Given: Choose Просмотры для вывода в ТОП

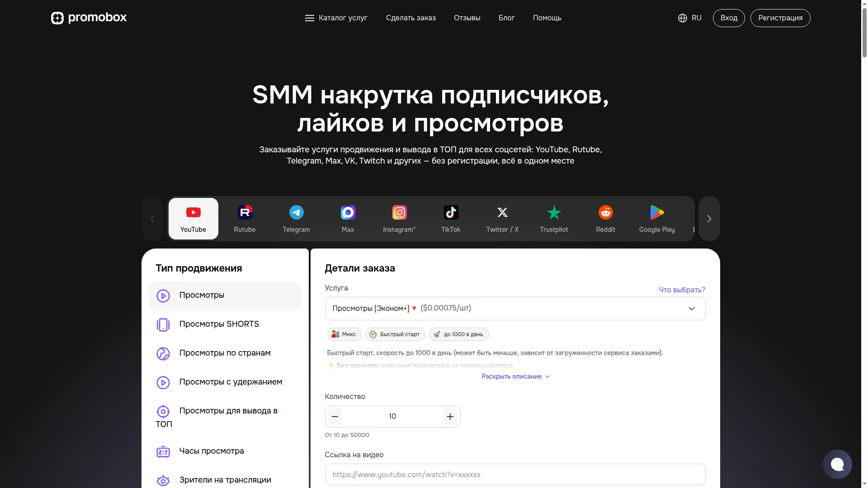Looking at the screenshot, I should (x=225, y=417).
